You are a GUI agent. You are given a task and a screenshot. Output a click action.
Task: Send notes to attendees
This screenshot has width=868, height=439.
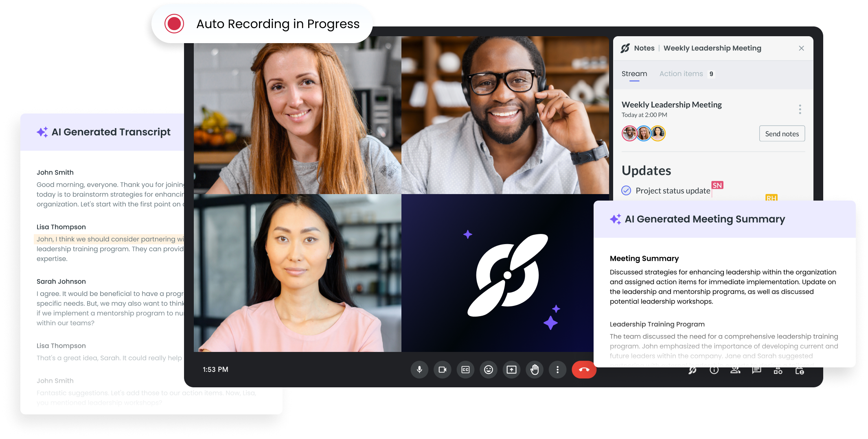click(782, 133)
